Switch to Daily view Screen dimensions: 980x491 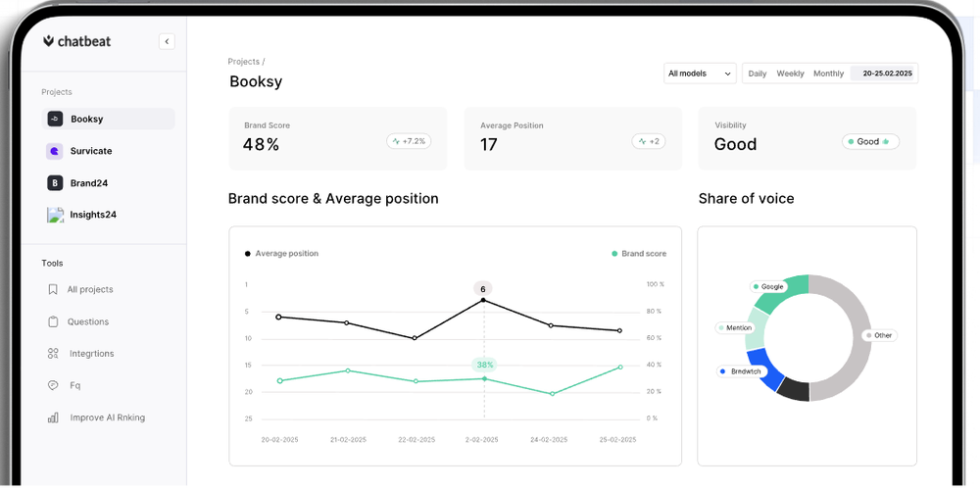pyautogui.click(x=758, y=74)
